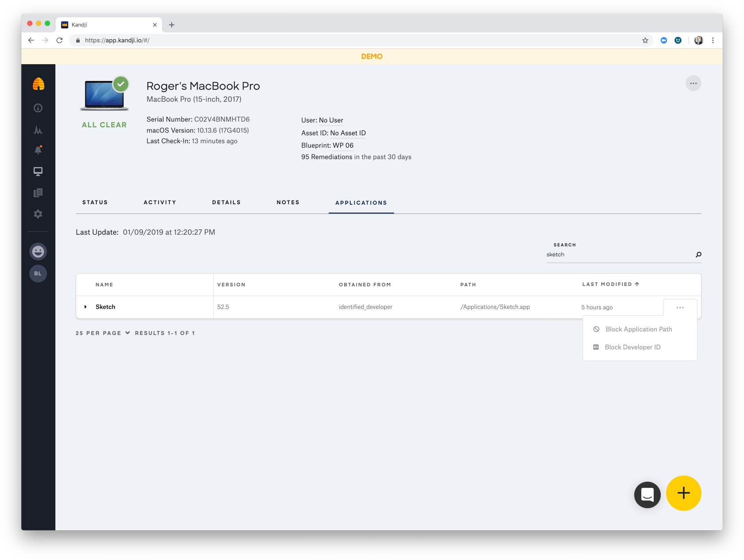Image resolution: width=744 pixels, height=560 pixels.
Task: Click the /Applications/Sketch.app path cell
Action: 495,307
